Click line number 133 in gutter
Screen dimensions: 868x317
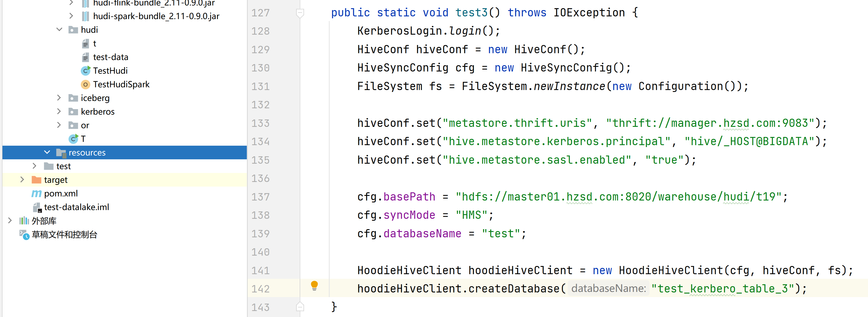tap(260, 123)
